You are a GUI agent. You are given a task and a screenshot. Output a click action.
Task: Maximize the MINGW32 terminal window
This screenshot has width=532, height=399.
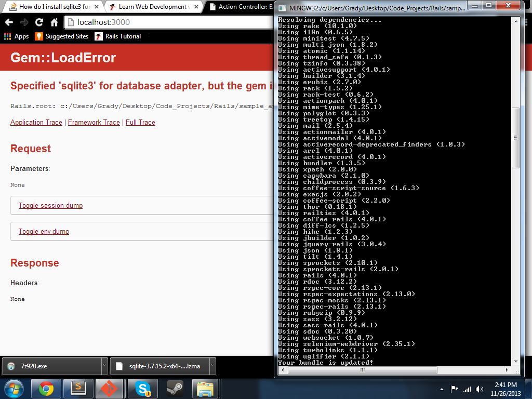[489, 5]
